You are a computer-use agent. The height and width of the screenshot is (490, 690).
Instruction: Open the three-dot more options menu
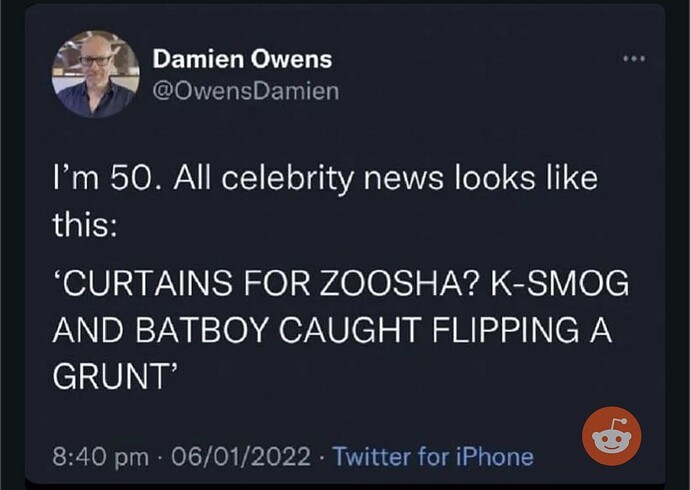(634, 58)
